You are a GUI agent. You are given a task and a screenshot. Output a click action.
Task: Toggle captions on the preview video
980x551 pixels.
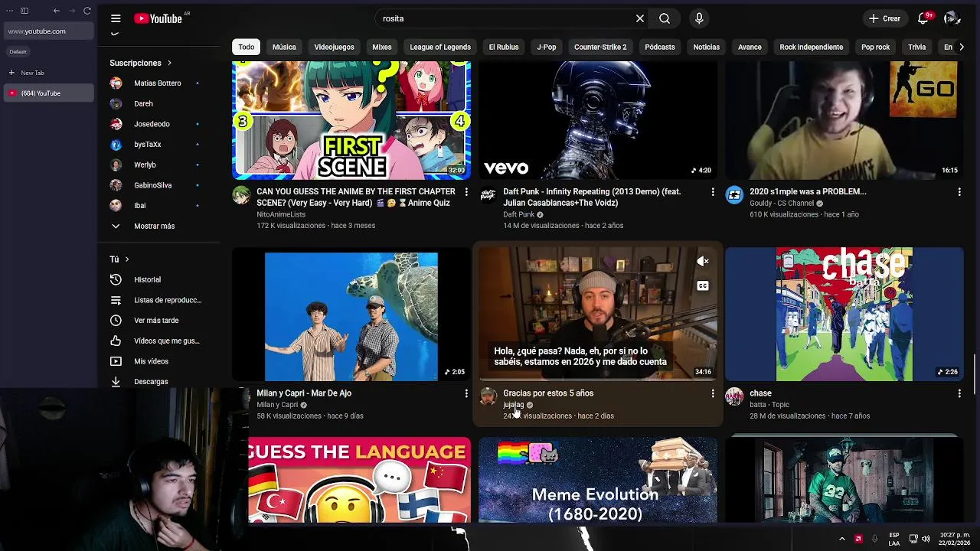(703, 286)
